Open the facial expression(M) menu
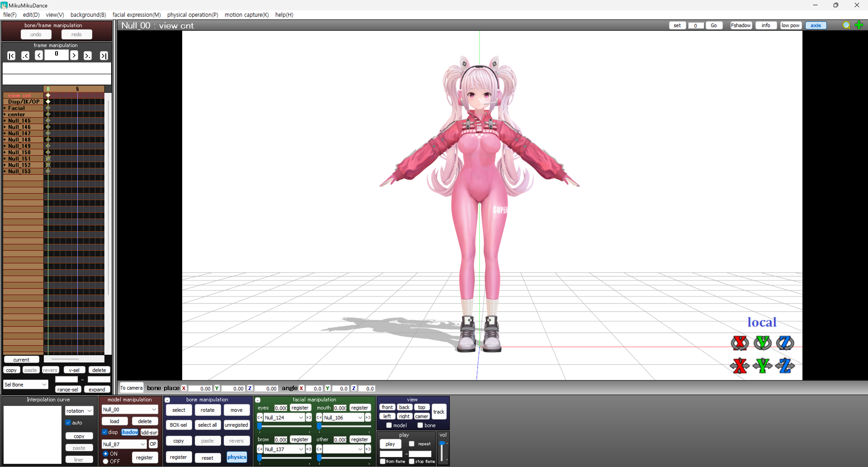This screenshot has height=467, width=868. click(x=137, y=15)
